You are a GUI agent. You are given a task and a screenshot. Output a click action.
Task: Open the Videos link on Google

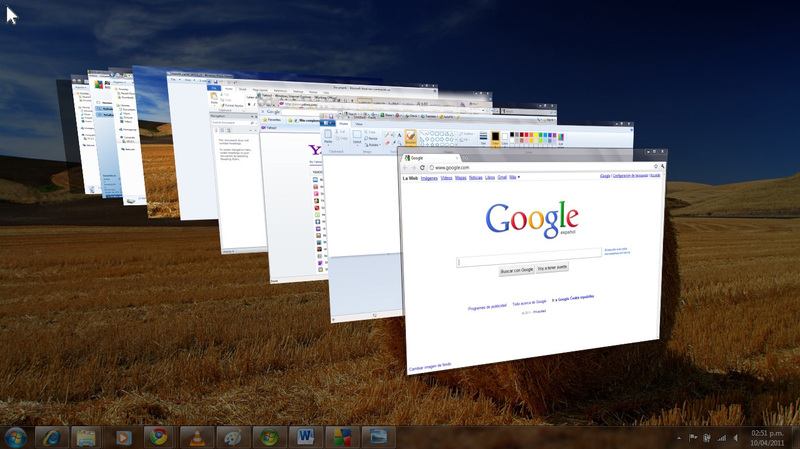pyautogui.click(x=446, y=178)
